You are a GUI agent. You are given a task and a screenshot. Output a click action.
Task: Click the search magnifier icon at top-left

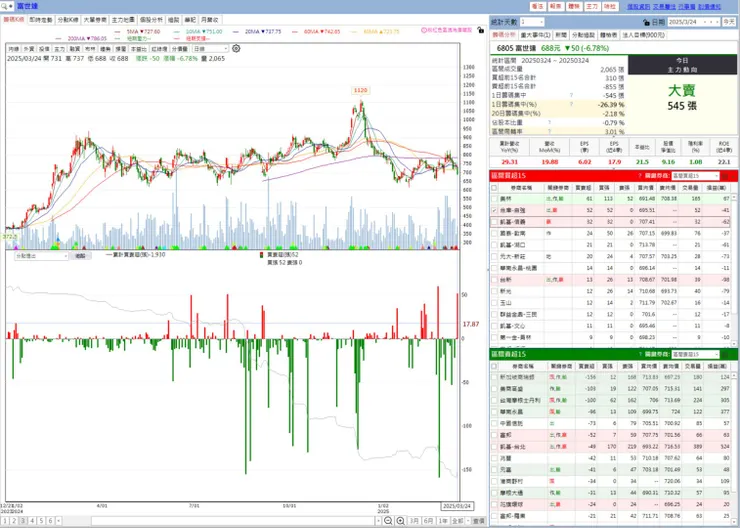4,6
